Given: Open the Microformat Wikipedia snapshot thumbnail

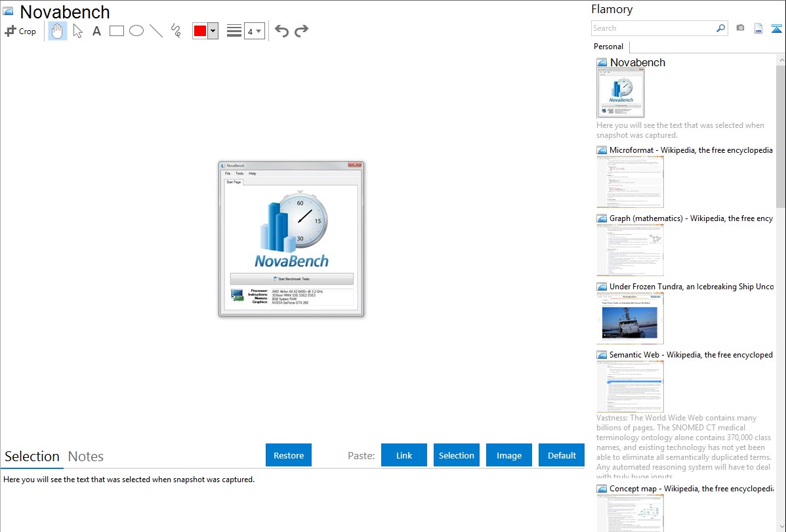Looking at the screenshot, I should 630,182.
